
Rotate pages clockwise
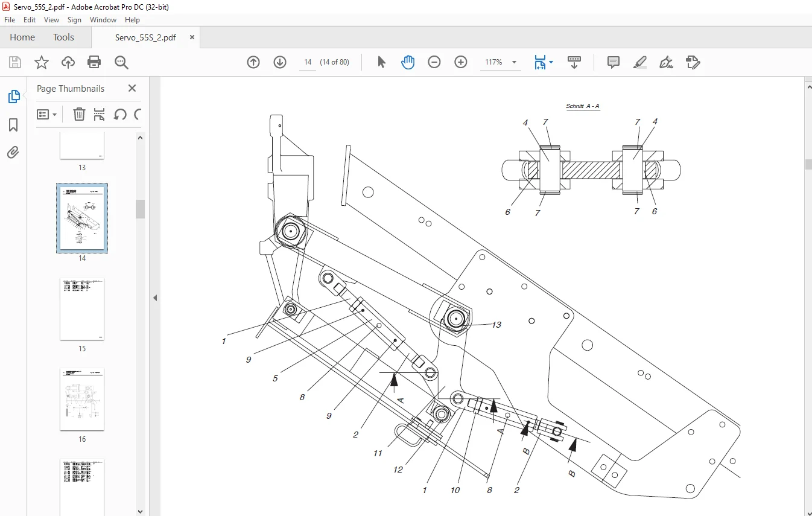[x=138, y=114]
